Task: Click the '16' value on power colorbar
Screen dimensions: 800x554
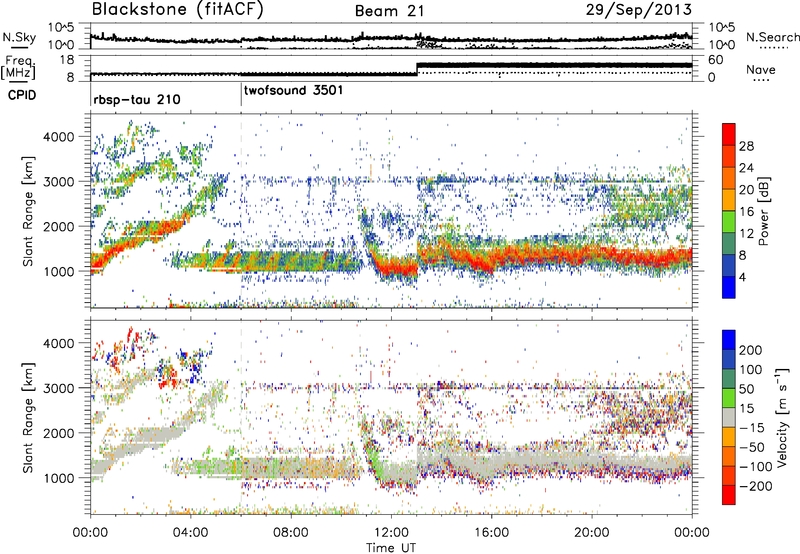Action: [x=746, y=212]
